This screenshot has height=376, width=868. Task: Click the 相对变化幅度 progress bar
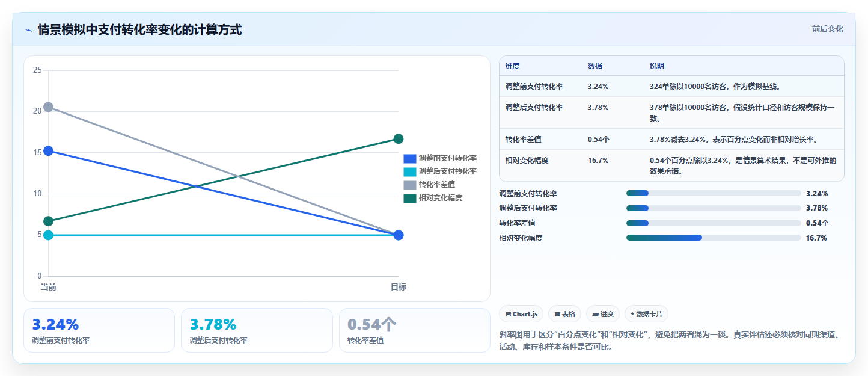coord(714,238)
